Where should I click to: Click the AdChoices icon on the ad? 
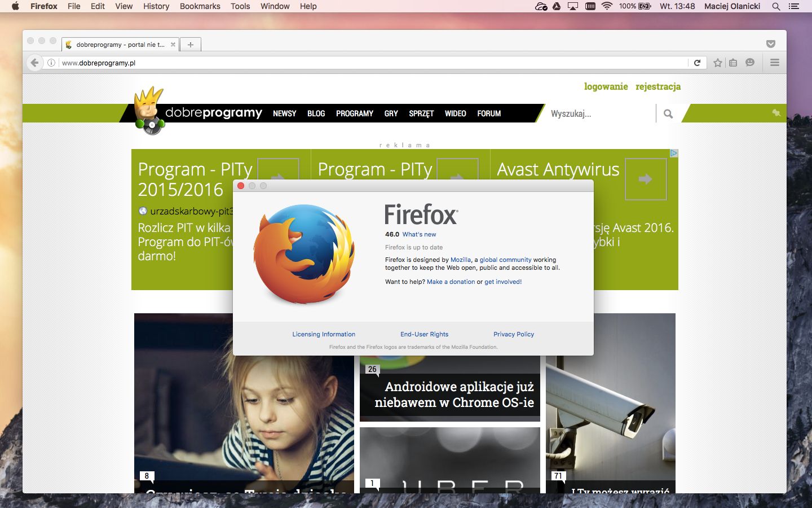pos(673,153)
